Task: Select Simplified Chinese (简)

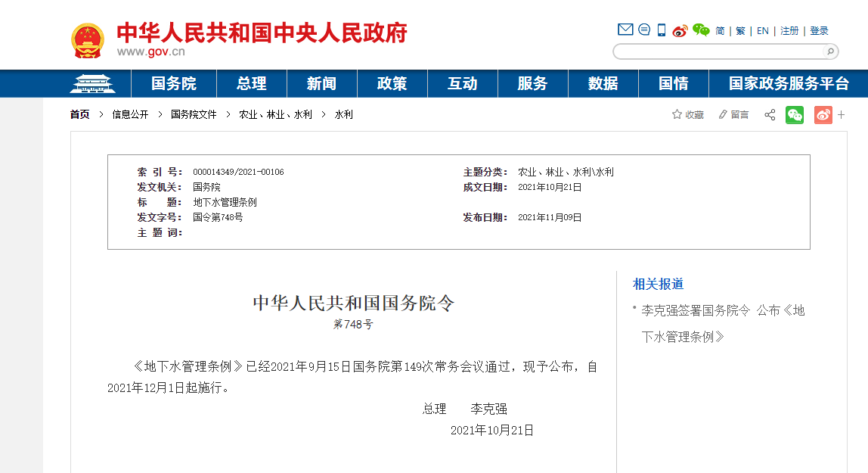Action: tap(720, 31)
